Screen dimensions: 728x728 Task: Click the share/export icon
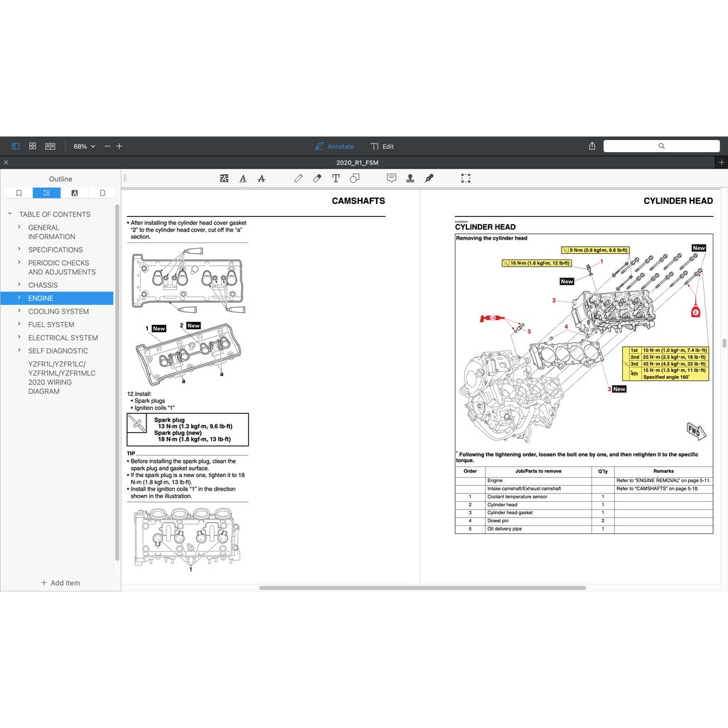pyautogui.click(x=592, y=146)
